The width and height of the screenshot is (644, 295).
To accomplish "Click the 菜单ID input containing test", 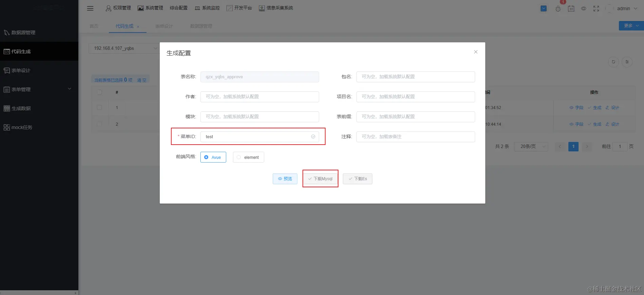I will (259, 137).
